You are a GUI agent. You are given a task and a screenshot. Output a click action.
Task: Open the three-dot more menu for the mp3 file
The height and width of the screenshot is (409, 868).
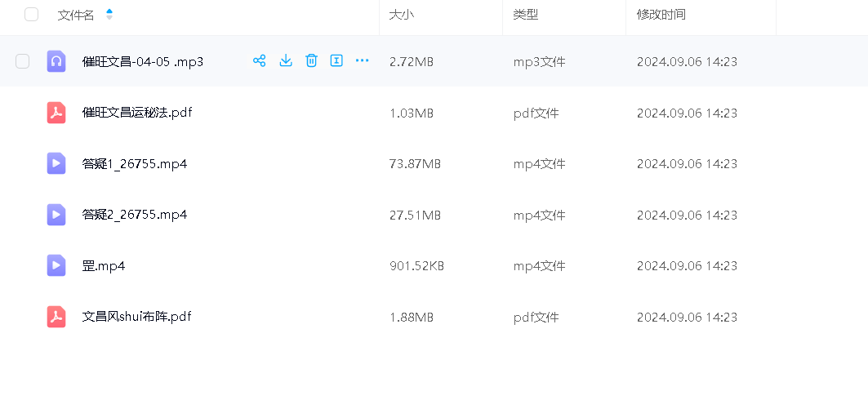pyautogui.click(x=363, y=60)
